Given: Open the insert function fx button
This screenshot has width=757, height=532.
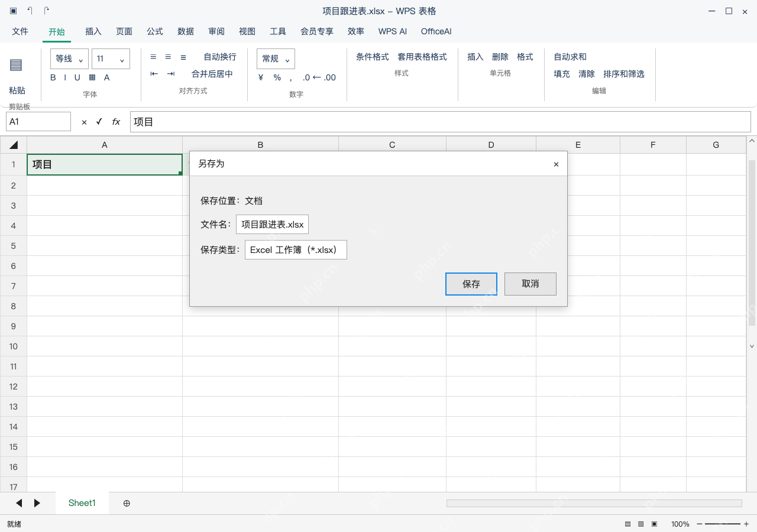Looking at the screenshot, I should 116,122.
